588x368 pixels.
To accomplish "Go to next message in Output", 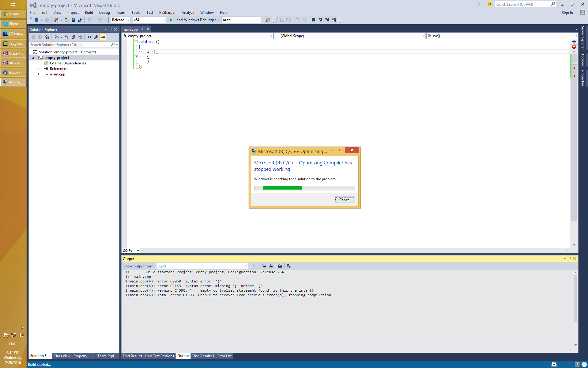I will click(271, 266).
